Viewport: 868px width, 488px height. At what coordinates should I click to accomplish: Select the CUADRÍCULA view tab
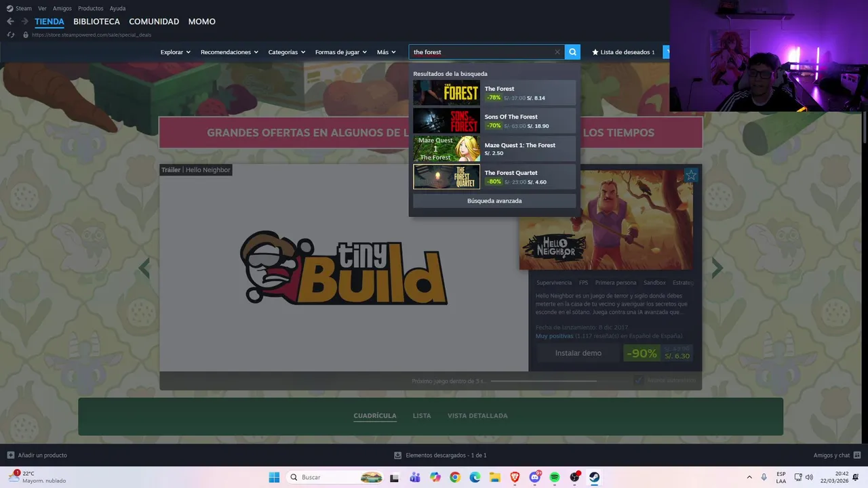[375, 415]
